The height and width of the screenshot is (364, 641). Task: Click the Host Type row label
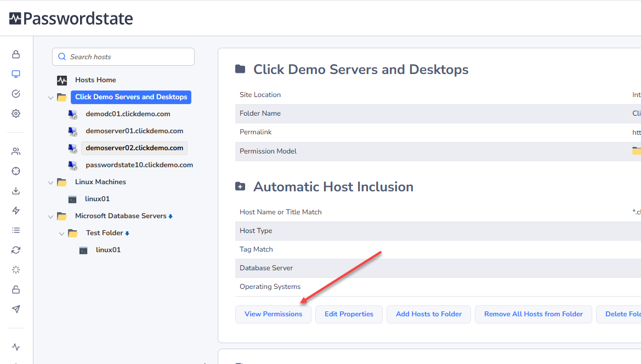pyautogui.click(x=256, y=231)
